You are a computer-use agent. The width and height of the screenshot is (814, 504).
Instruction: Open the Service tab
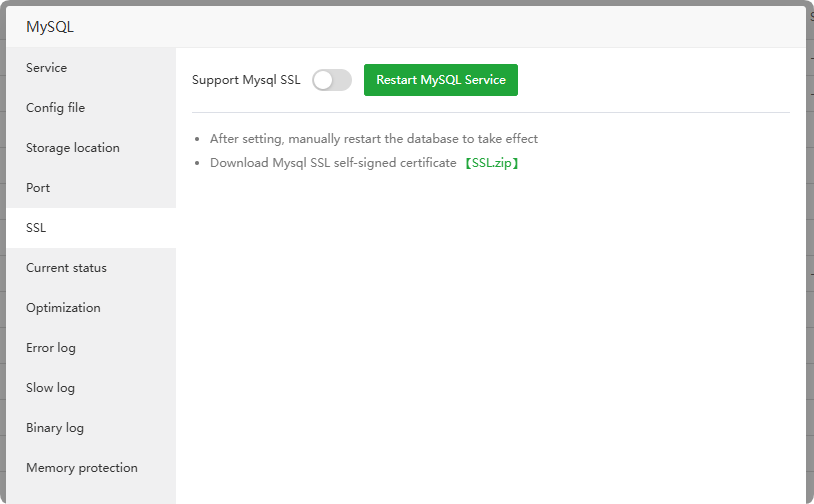pos(47,68)
